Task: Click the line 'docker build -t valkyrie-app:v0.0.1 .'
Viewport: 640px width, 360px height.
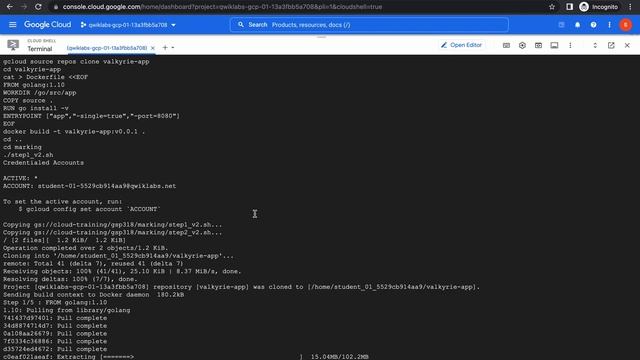Action: coord(74,131)
